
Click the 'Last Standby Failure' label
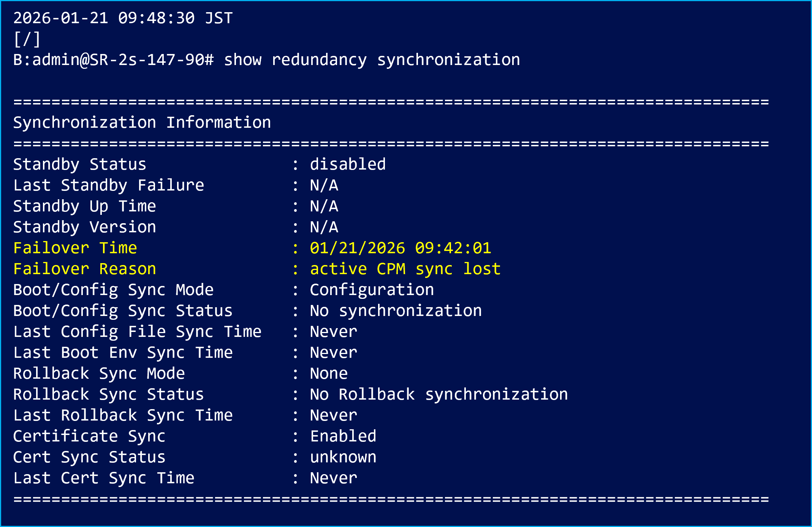click(x=108, y=185)
